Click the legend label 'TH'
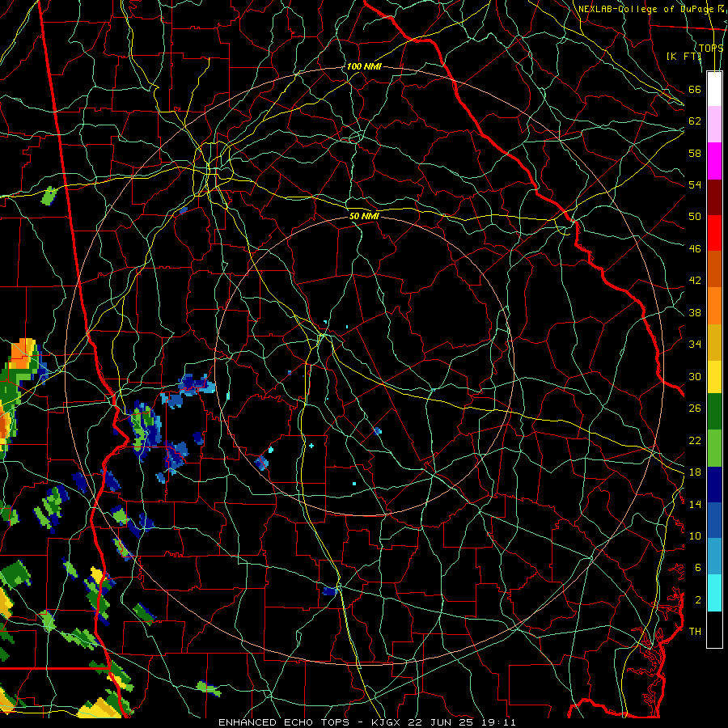 695,632
